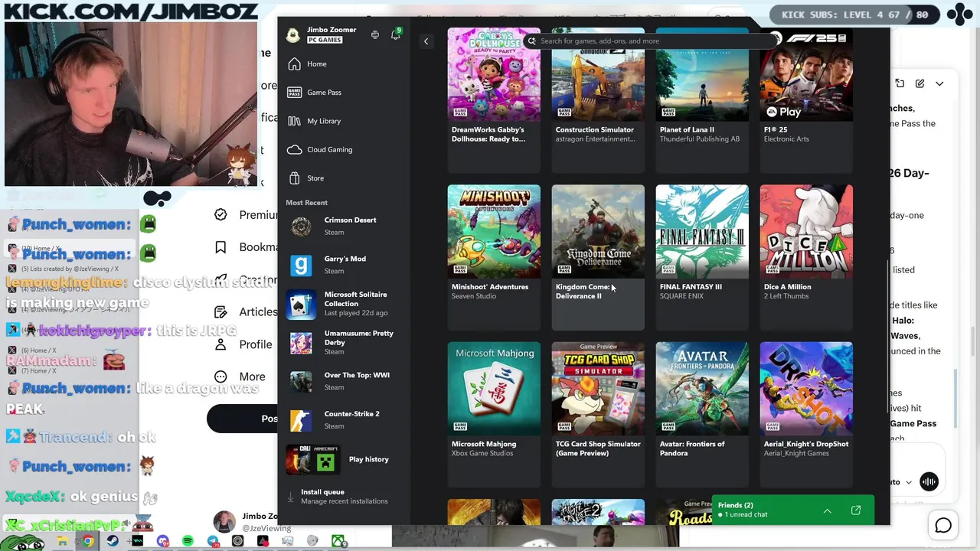Image resolution: width=980 pixels, height=551 pixels.
Task: Open Minishoot' Adventures game tile
Action: point(494,257)
